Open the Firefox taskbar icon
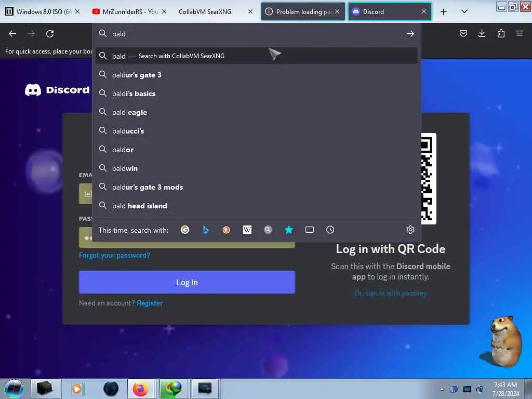532x399 pixels. [140, 389]
